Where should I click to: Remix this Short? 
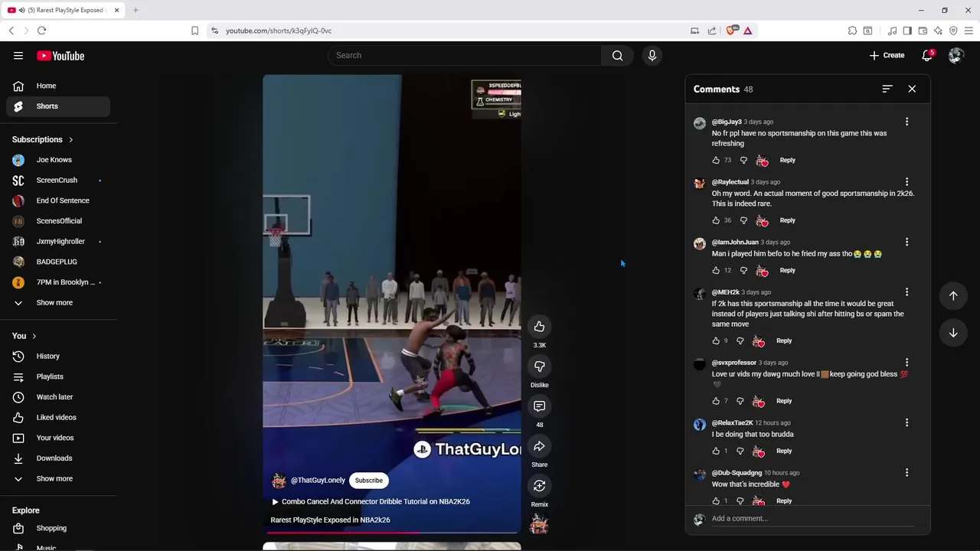coord(539,486)
